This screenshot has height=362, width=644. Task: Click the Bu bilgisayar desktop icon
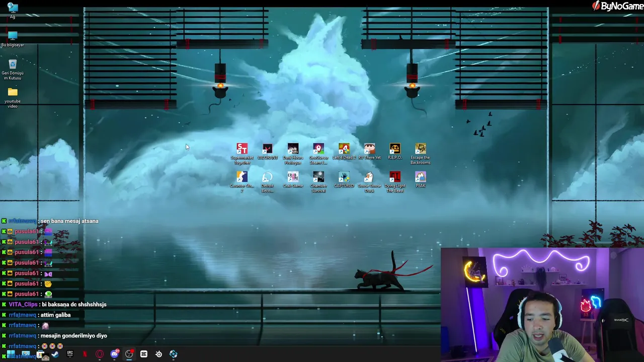(13, 39)
